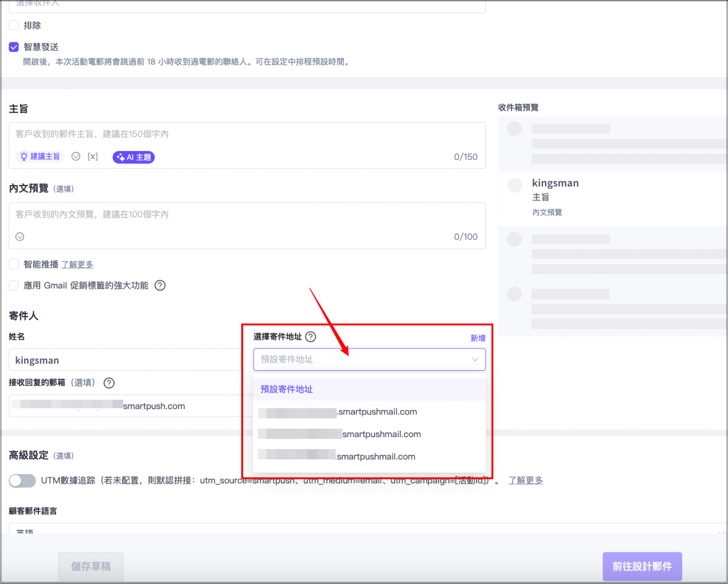
Task: Select 預設寄件地址 option in dropdown list
Action: click(x=287, y=389)
